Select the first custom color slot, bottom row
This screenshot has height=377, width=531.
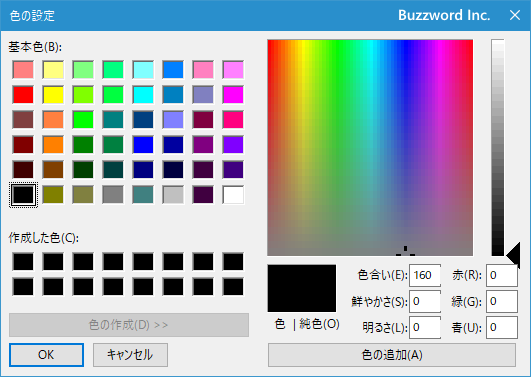click(23, 287)
